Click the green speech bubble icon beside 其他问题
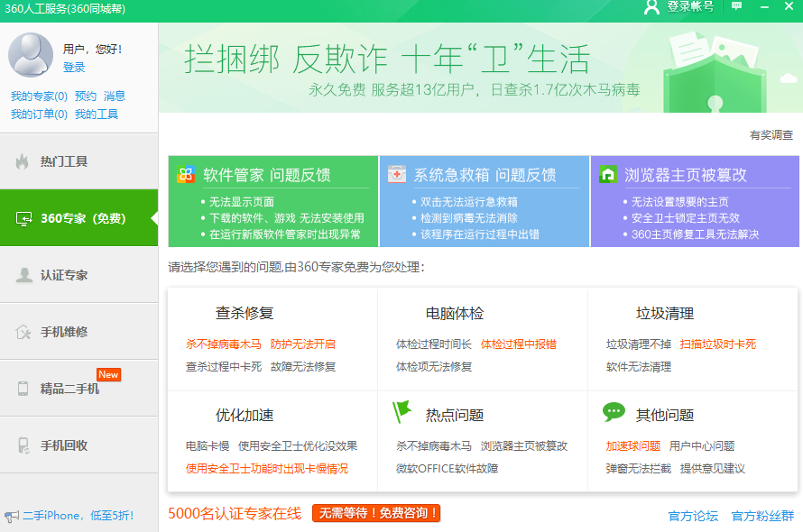Image resolution: width=803 pixels, height=532 pixels. pos(614,412)
